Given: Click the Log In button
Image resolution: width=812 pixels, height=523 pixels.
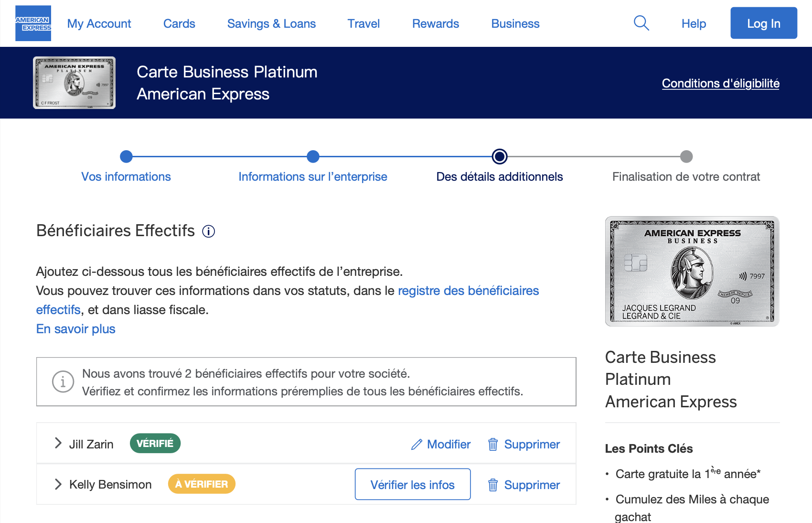Looking at the screenshot, I should [x=764, y=23].
